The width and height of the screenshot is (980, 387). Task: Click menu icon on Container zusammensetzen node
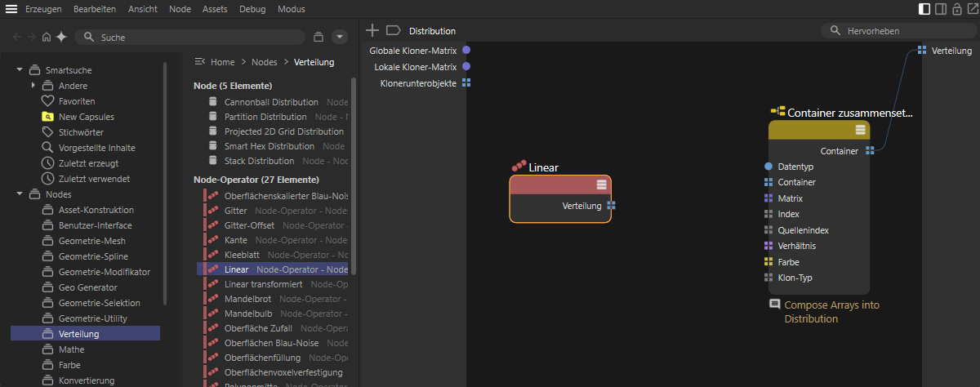click(x=860, y=130)
